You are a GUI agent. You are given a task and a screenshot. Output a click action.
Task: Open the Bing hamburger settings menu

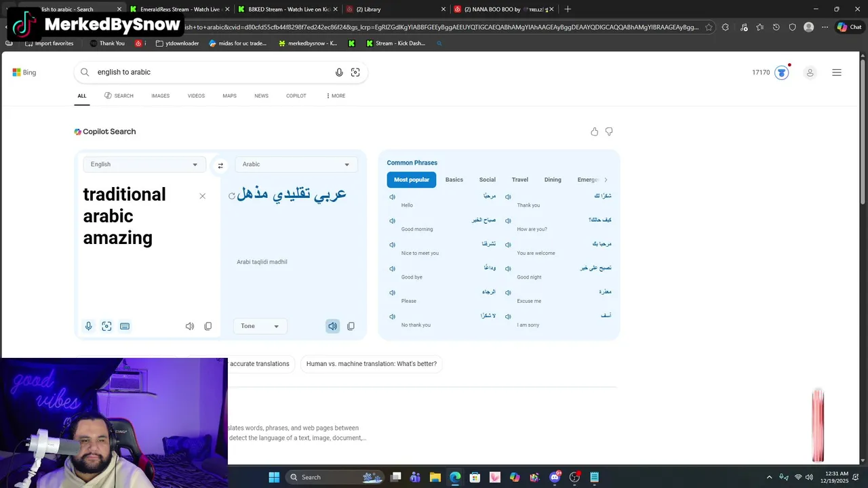(x=837, y=73)
